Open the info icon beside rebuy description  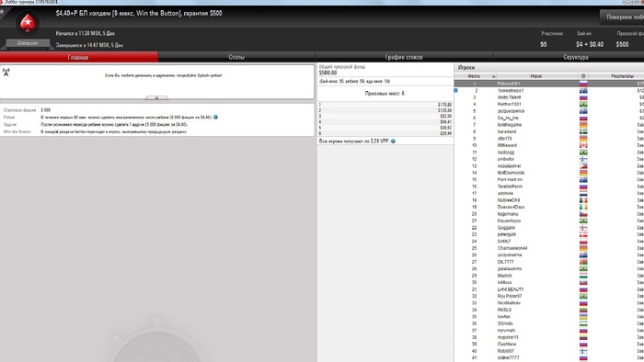tap(215, 118)
